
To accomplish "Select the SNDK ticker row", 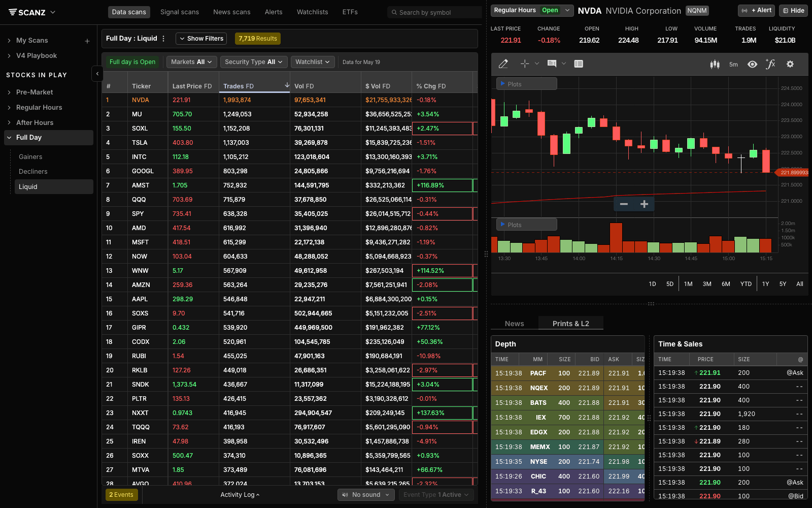I will [x=290, y=385].
